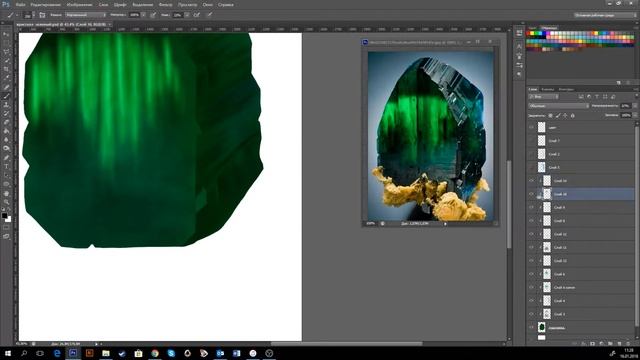Viewport: 640px width, 360px height.
Task: Open the Brush Preset picker arrow
Action: click(x=34, y=15)
